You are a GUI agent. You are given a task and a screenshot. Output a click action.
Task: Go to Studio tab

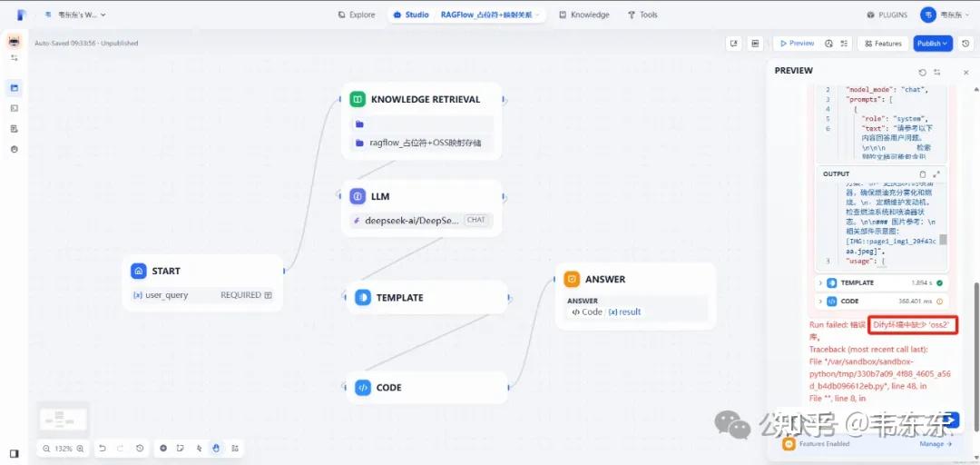pos(411,15)
